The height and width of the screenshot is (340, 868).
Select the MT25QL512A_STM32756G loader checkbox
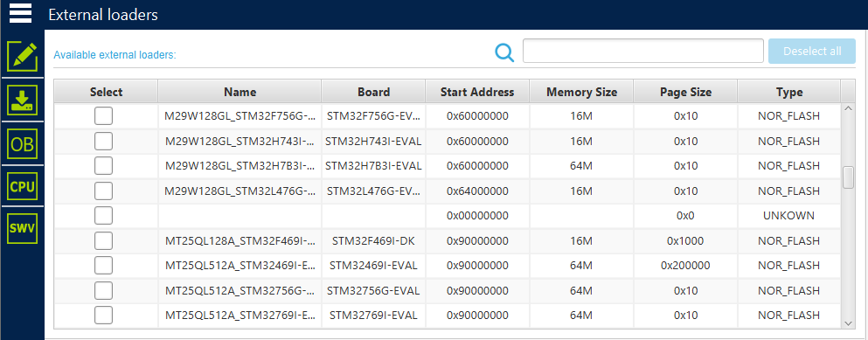[x=103, y=290]
